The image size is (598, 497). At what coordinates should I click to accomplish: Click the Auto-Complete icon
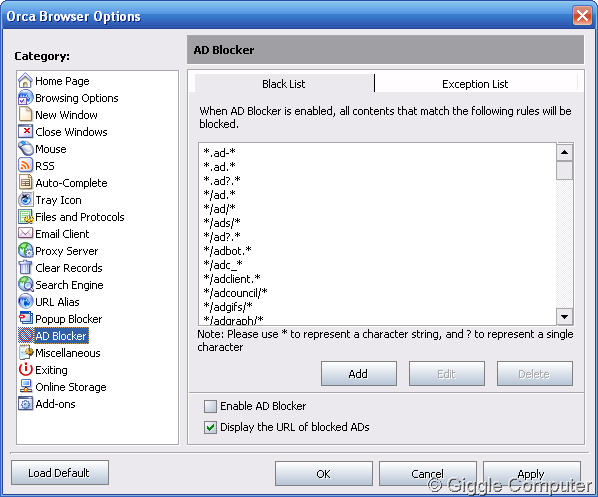pos(25,183)
